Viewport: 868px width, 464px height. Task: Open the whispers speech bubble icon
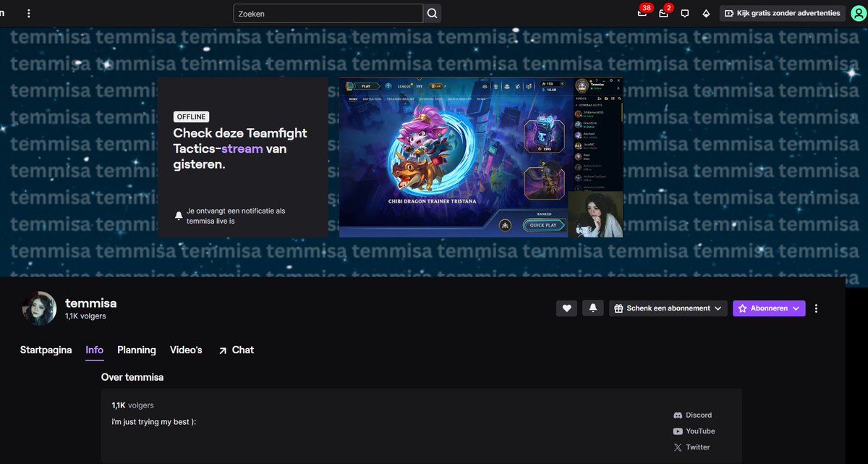tap(685, 13)
